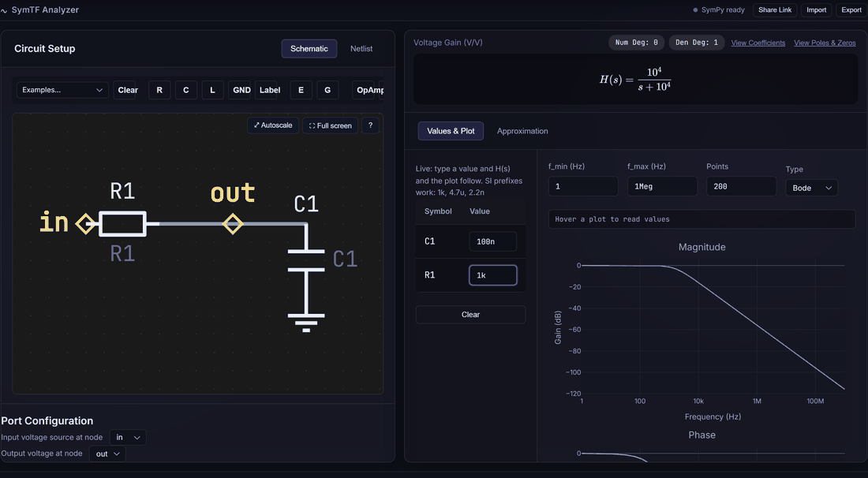868x478 pixels.
Task: Open the output voltage node dropdown
Action: pos(107,454)
